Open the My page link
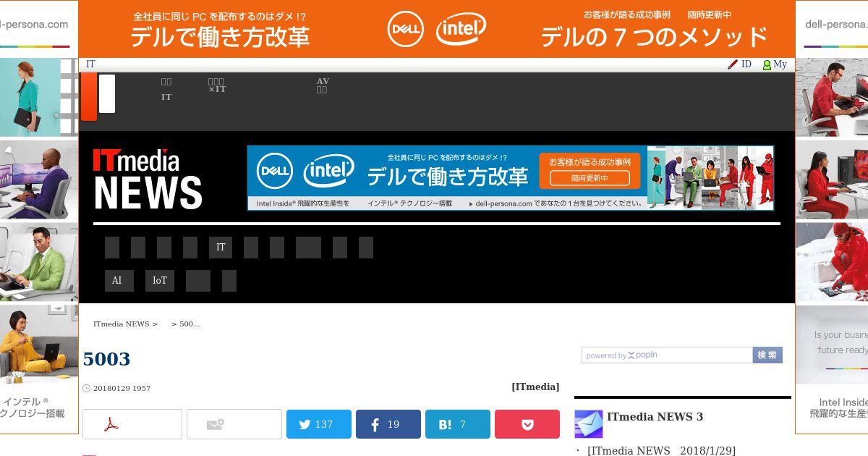Image resolution: width=868 pixels, height=456 pixels. pos(780,64)
